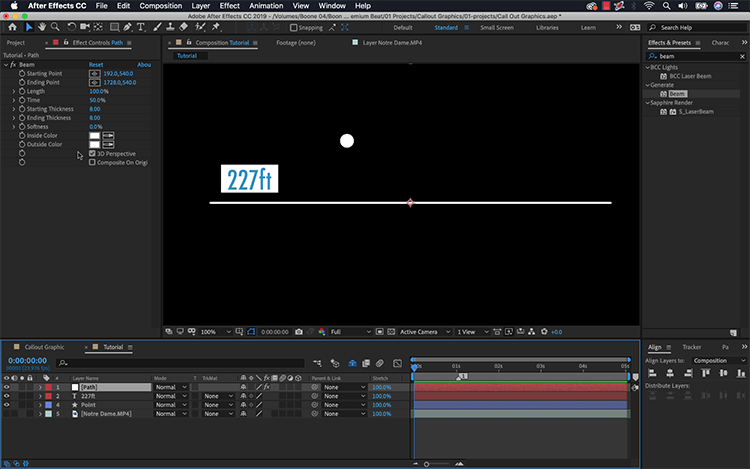Open the Composition menu
Screen dimensions: 750x469
pyautogui.click(x=160, y=6)
